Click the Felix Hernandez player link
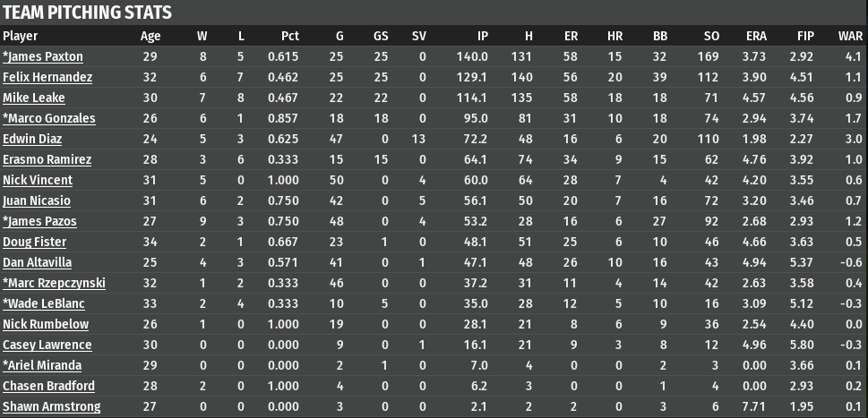Image resolution: width=868 pixels, height=418 pixels. [x=47, y=77]
